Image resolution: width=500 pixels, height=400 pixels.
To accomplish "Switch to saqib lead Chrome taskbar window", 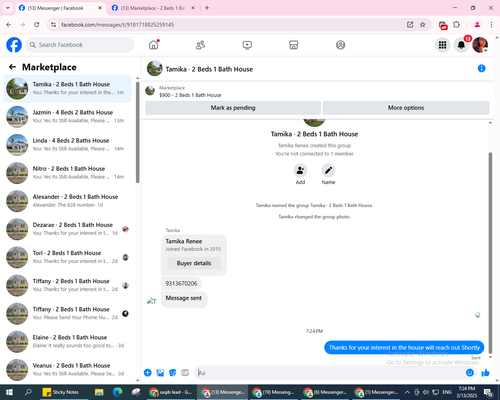I will point(171,392).
